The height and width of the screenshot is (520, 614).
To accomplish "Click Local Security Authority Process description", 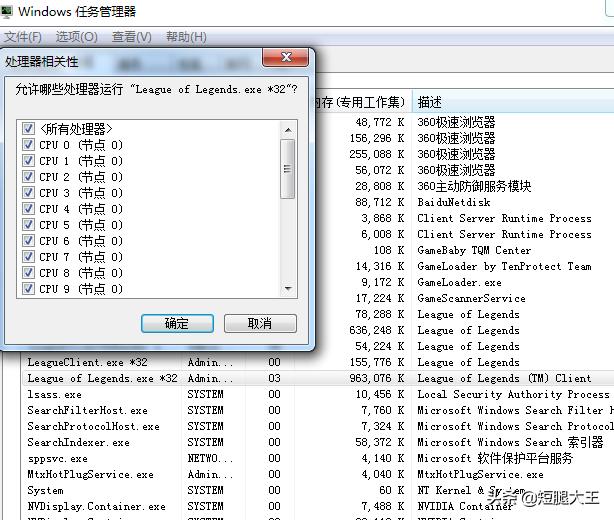I will coord(513,394).
